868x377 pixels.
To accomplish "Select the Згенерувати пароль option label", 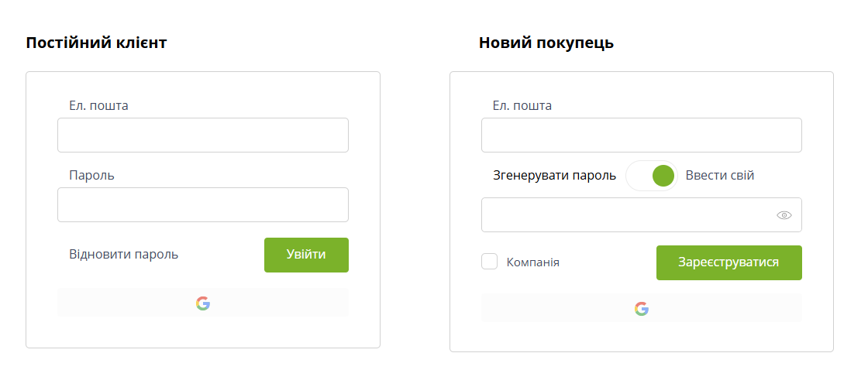I will [x=554, y=176].
